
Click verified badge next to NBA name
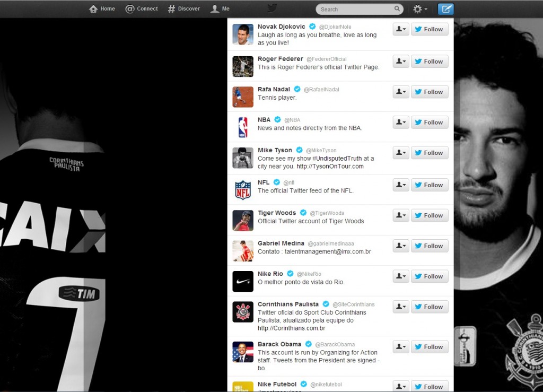coord(277,119)
